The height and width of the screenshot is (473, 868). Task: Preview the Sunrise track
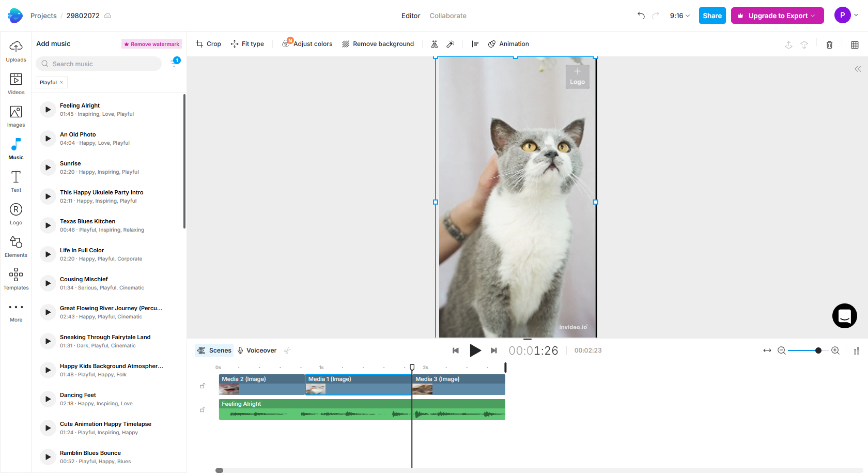[48, 167]
